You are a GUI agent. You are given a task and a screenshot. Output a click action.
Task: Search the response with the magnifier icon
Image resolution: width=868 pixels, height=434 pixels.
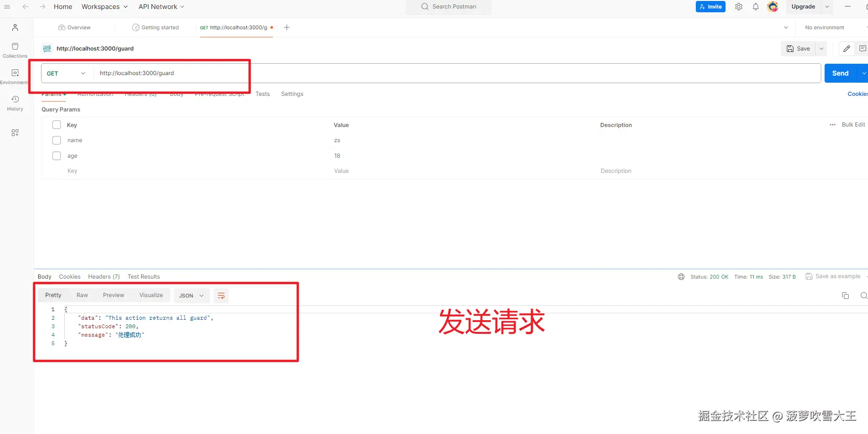pyautogui.click(x=864, y=295)
